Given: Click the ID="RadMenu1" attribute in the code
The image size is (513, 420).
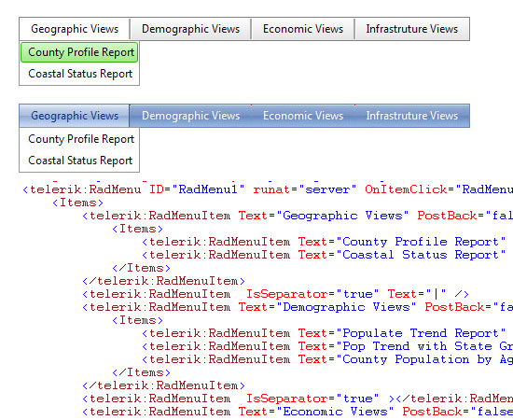Looking at the screenshot, I should [x=197, y=189].
